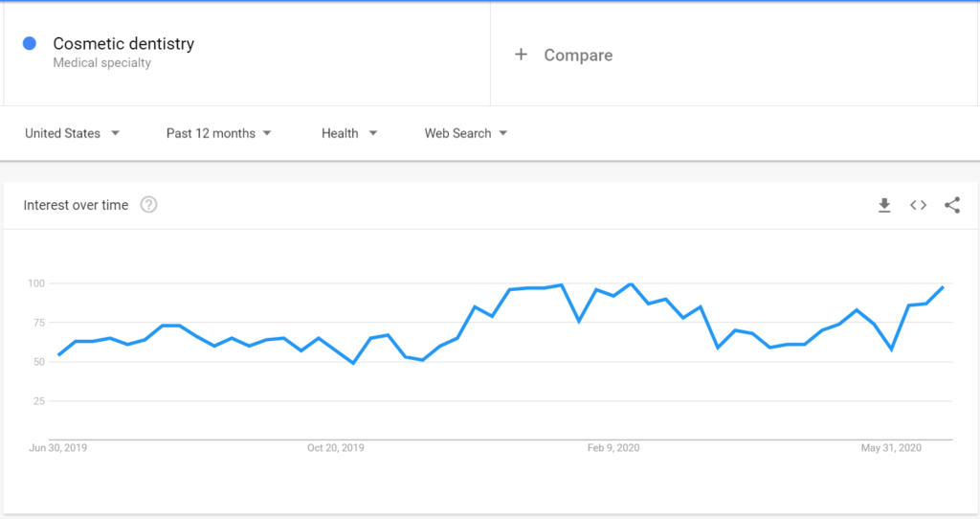Screen dimensions: 980x519
Task: Click the plus icon to compare
Action: tap(521, 55)
